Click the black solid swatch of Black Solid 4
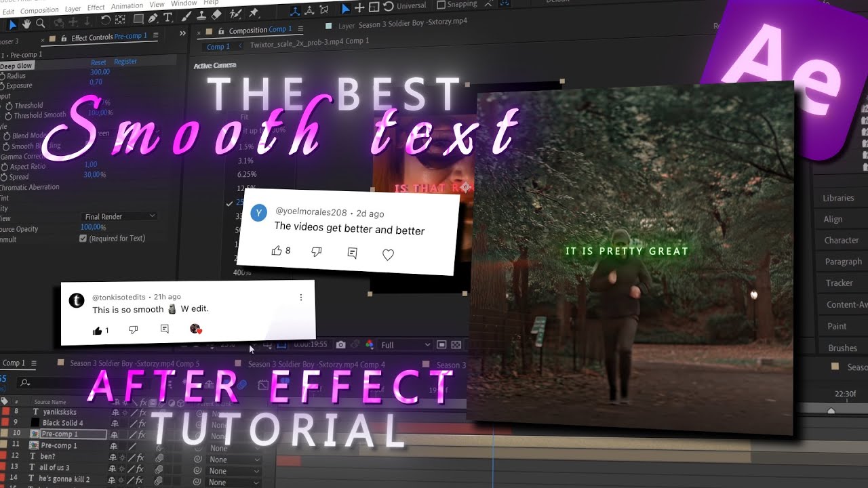This screenshot has height=488, width=868. click(35, 423)
